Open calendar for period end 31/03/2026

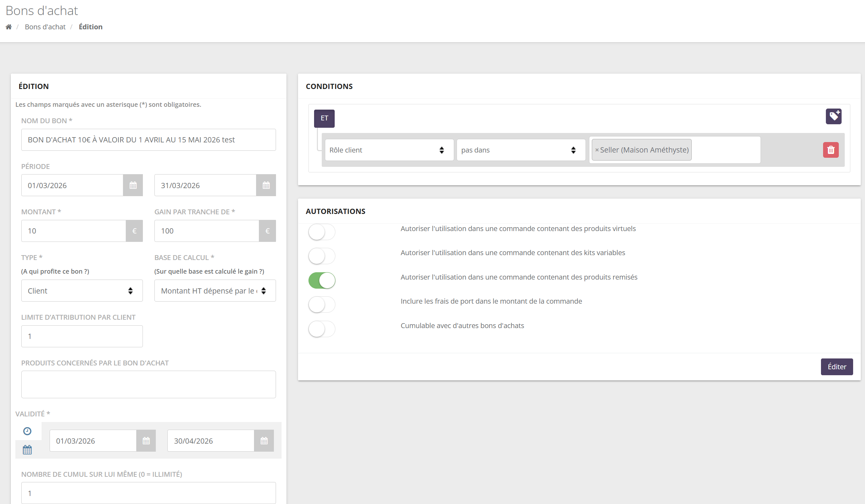[266, 185]
